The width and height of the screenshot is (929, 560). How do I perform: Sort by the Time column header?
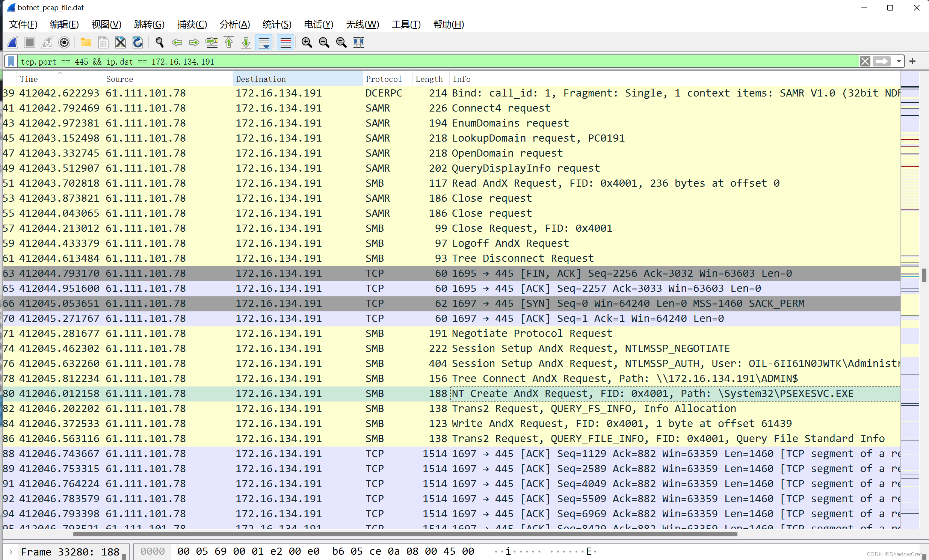(60, 79)
